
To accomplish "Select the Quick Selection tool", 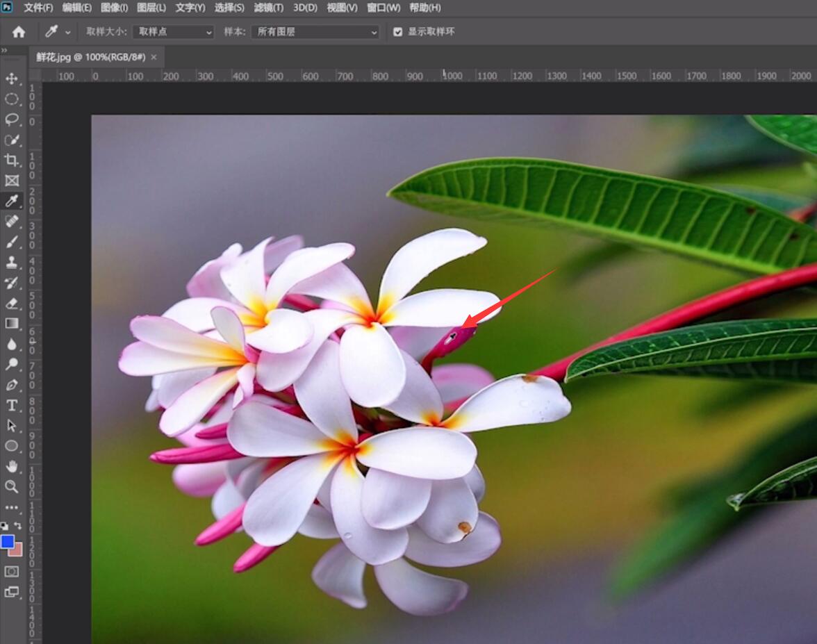I will (x=11, y=140).
